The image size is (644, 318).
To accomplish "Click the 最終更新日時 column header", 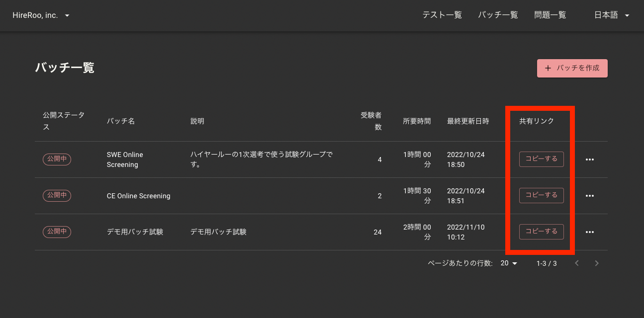I will click(x=468, y=121).
